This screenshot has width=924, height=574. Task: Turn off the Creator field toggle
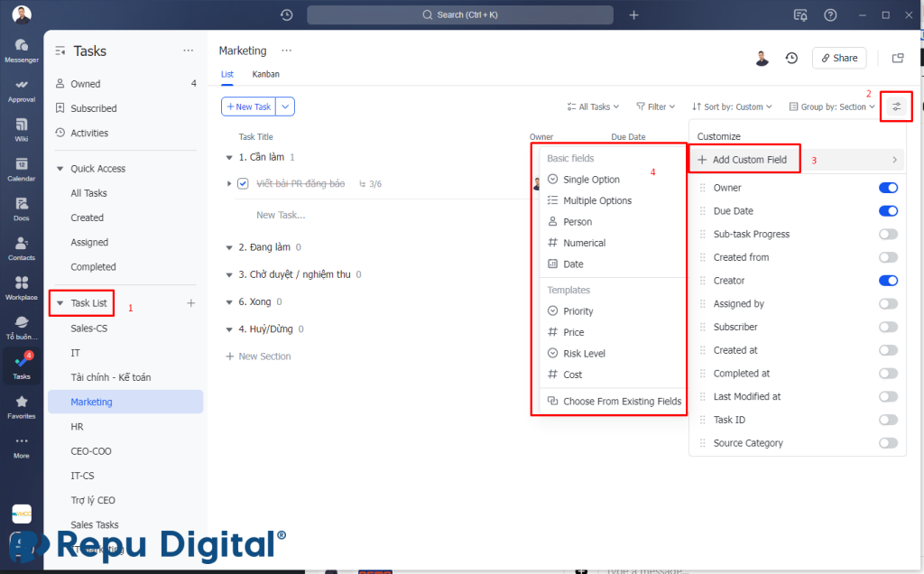point(888,281)
